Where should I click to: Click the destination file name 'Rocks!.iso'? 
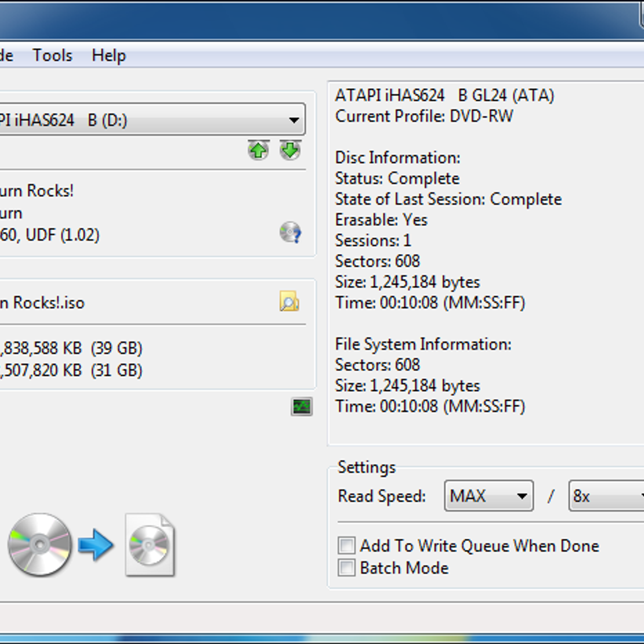coord(49,303)
